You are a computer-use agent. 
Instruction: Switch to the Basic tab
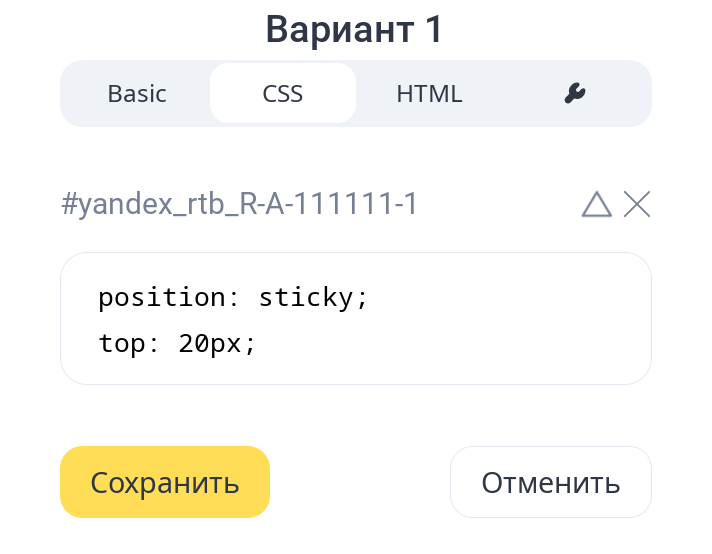click(137, 94)
